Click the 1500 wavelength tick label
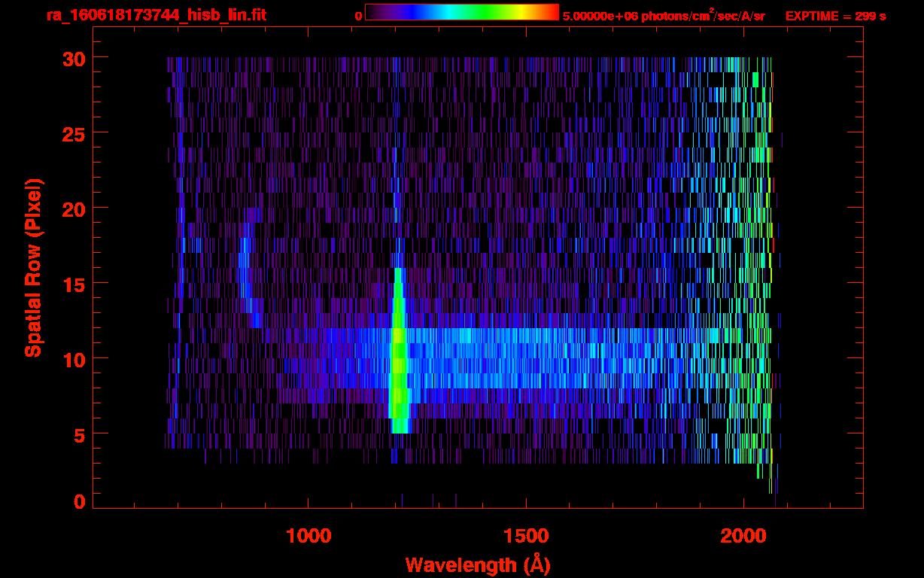Screen dimensions: 924x578 [x=525, y=536]
